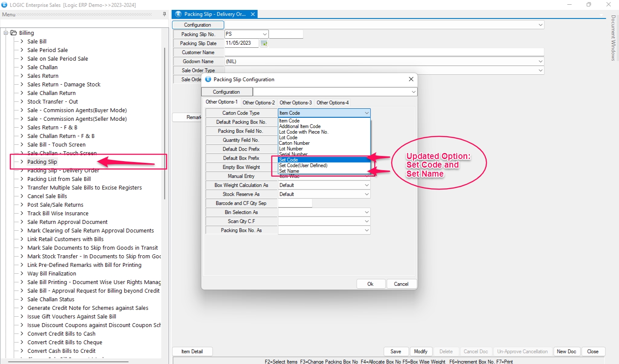Open the Other Options-4 tab
Image resolution: width=619 pixels, height=364 pixels.
pos(333,103)
